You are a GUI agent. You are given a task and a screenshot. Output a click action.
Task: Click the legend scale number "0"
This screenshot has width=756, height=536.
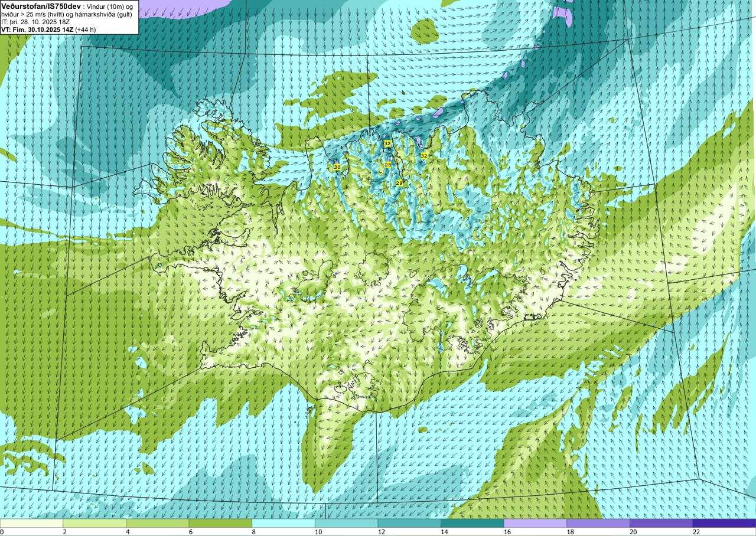click(x=2, y=532)
